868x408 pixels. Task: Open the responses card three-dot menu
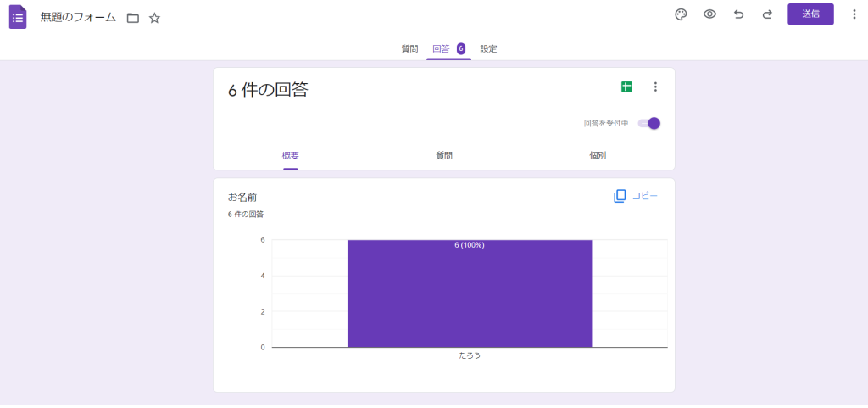click(654, 87)
